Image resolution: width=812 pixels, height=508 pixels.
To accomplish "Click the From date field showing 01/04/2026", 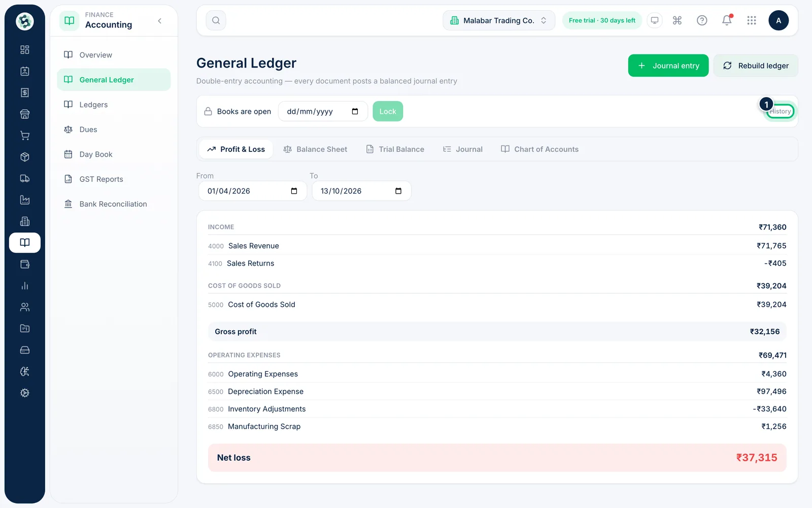I will click(253, 191).
